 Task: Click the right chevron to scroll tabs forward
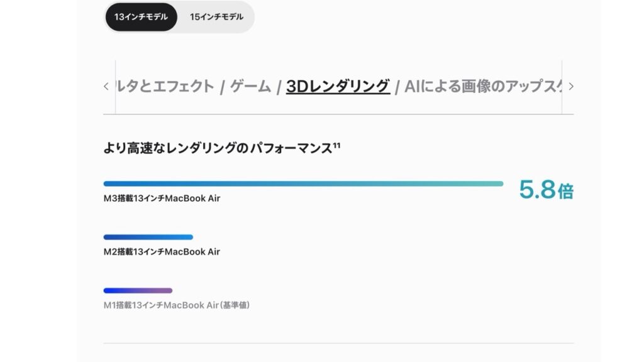[x=570, y=87]
